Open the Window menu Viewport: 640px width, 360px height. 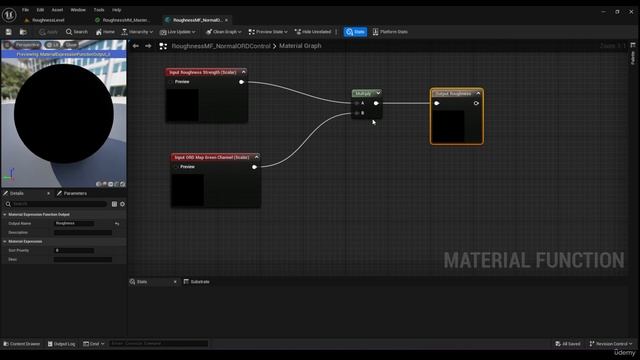pyautogui.click(x=78, y=10)
